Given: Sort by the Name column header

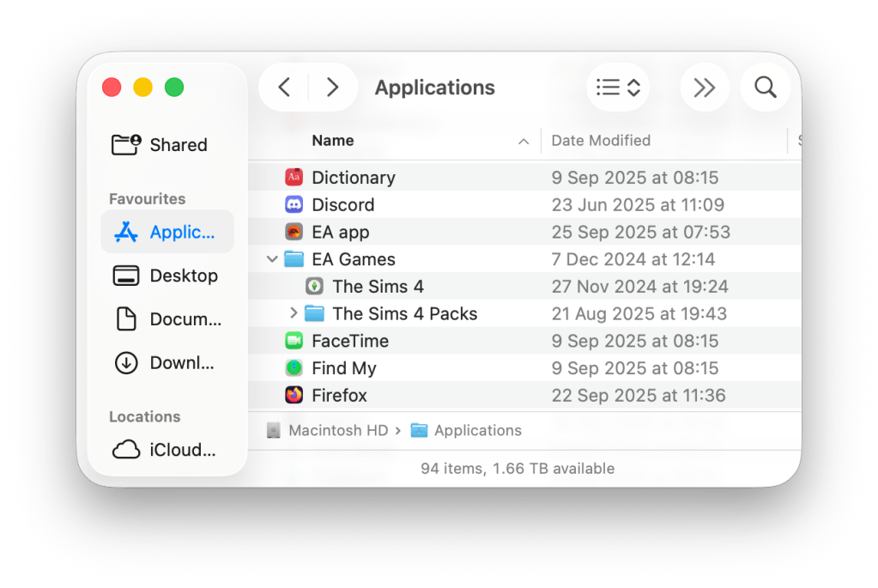Looking at the screenshot, I should tap(333, 141).
